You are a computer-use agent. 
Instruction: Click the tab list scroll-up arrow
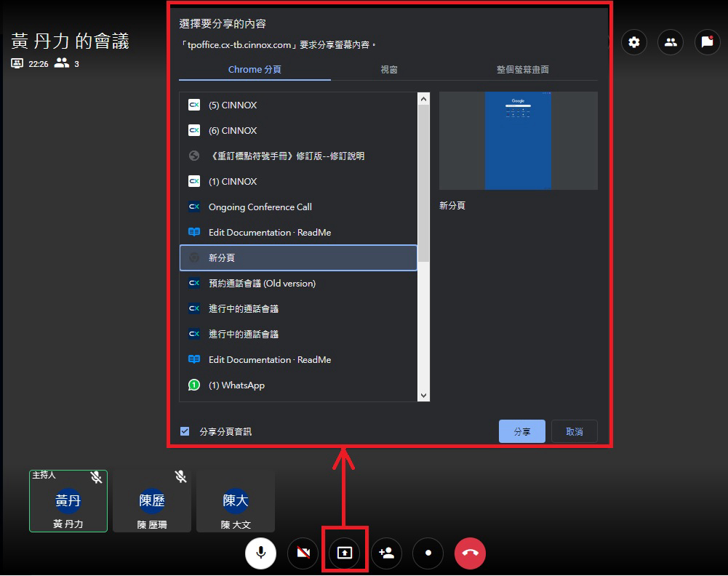423,99
